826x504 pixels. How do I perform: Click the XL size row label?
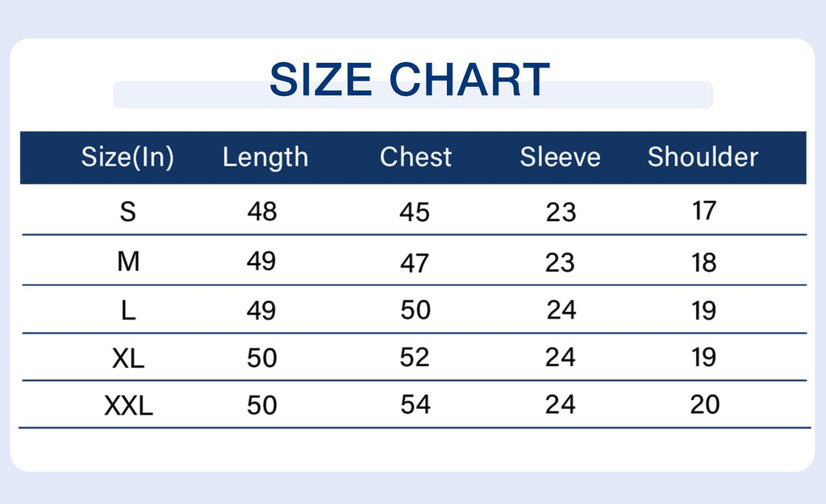coord(128,358)
